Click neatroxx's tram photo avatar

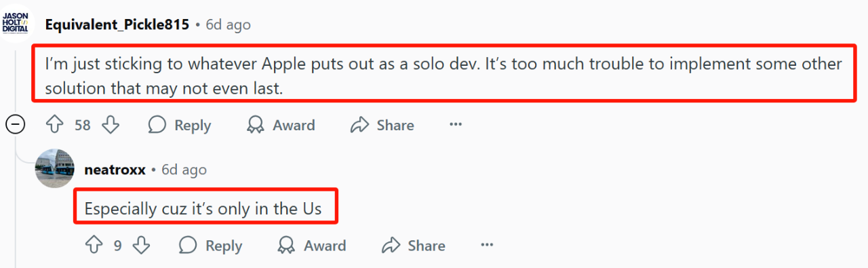[55, 168]
